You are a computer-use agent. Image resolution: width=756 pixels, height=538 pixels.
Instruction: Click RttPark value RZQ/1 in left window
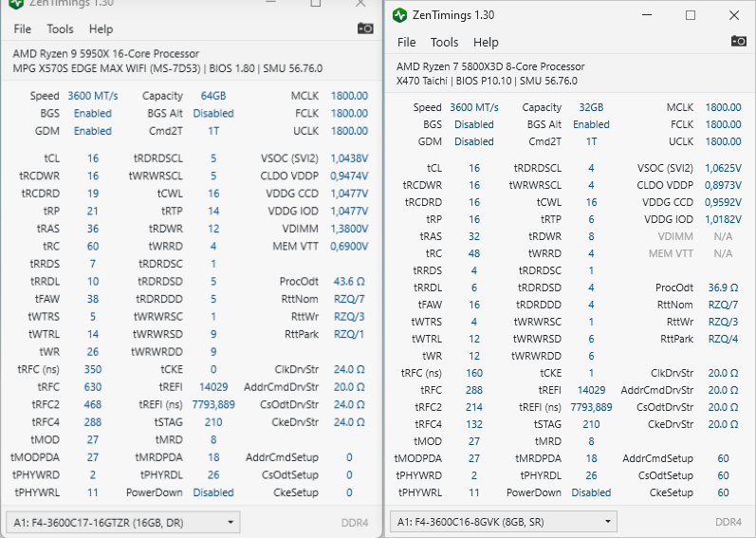tap(349, 334)
